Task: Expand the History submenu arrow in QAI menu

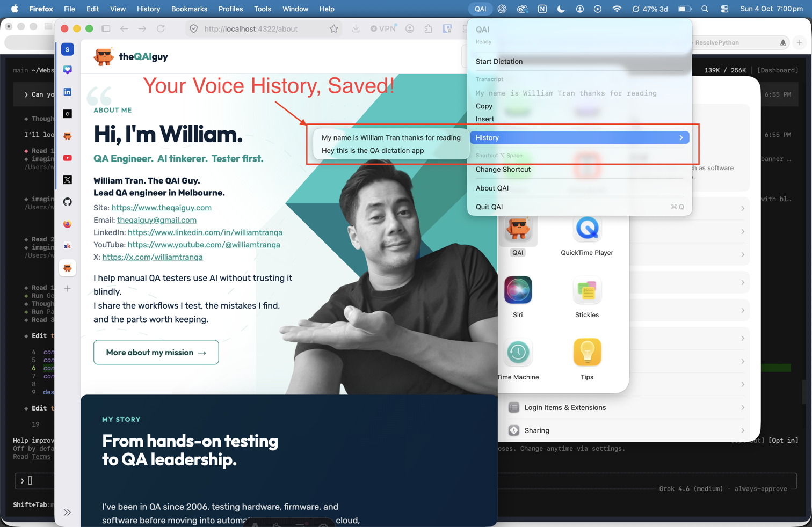Action: click(681, 138)
